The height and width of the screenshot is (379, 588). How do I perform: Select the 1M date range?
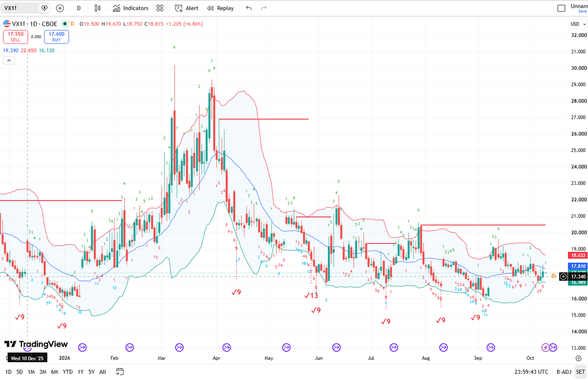[31, 372]
